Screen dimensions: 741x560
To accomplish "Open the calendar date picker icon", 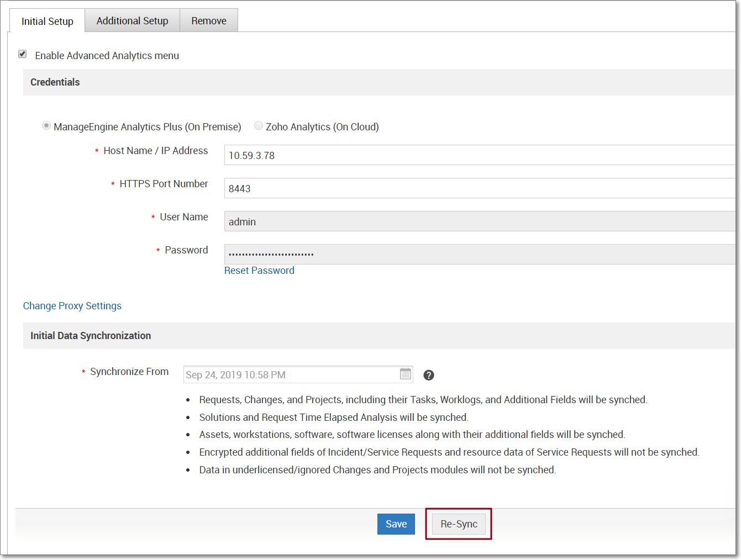I will [406, 374].
